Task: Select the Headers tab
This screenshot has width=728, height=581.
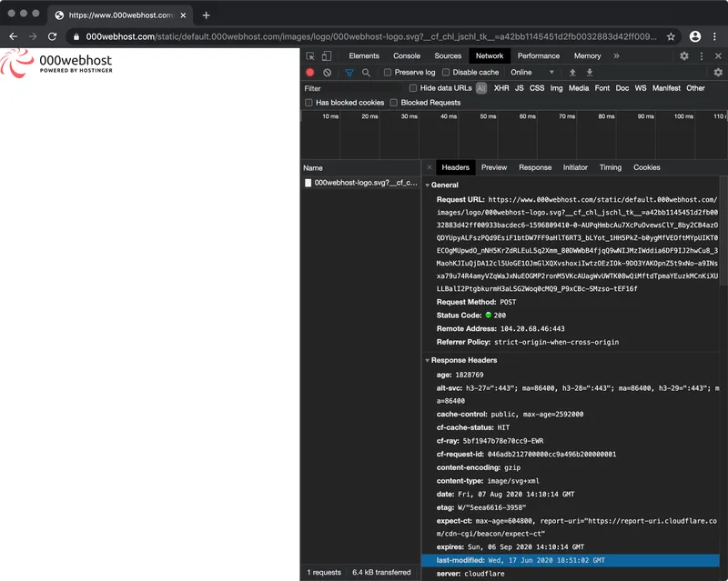Action: [456, 167]
